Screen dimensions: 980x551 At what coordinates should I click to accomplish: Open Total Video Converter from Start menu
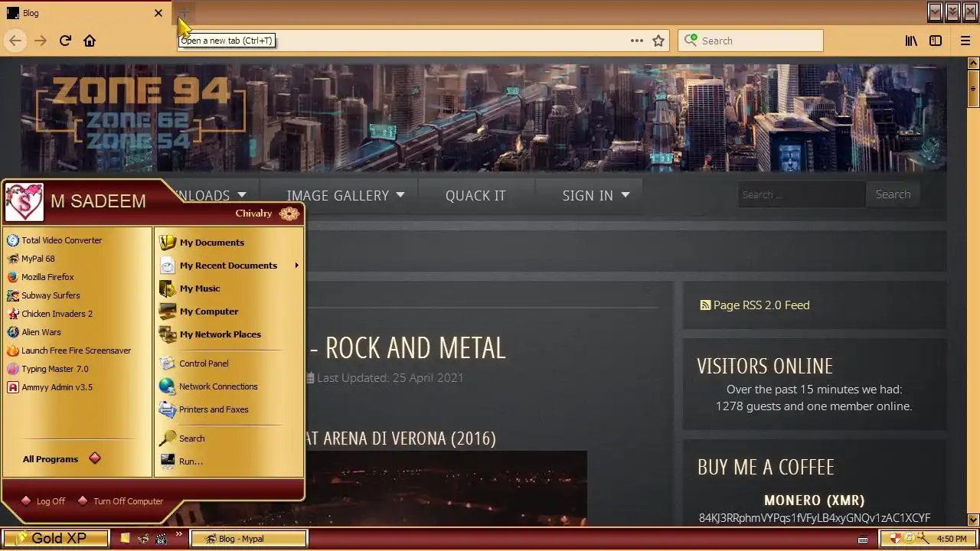(54, 240)
